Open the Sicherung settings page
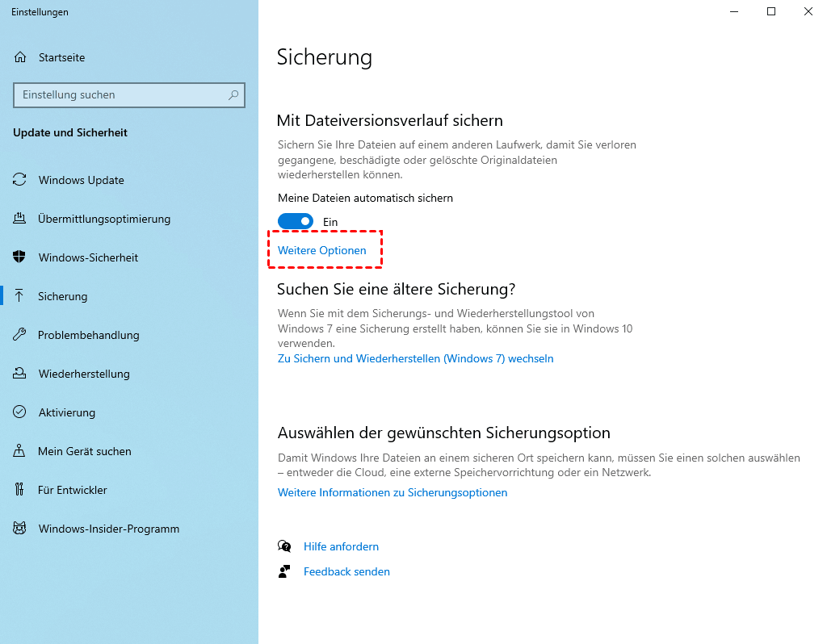Screen dimensions: 827x644 pos(62,296)
